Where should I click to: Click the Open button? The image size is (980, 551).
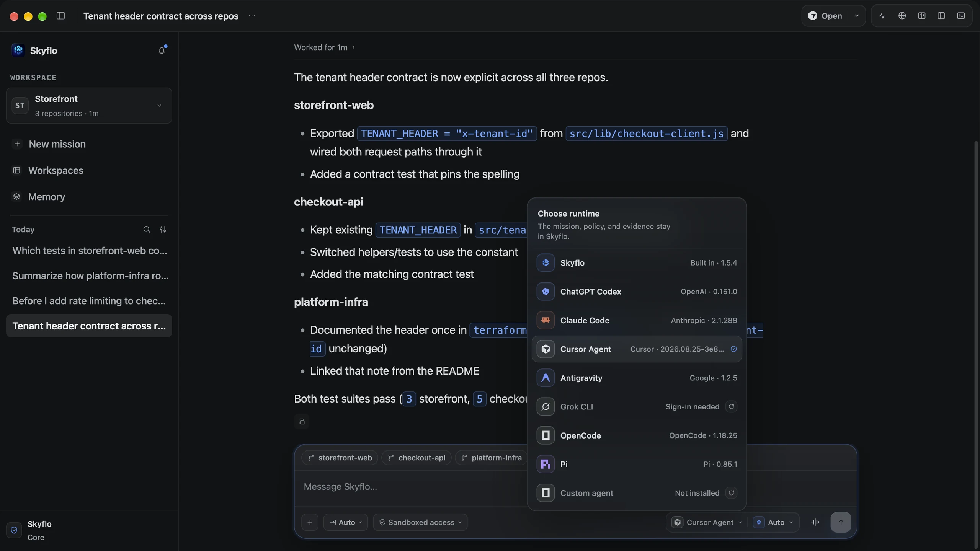tap(825, 16)
